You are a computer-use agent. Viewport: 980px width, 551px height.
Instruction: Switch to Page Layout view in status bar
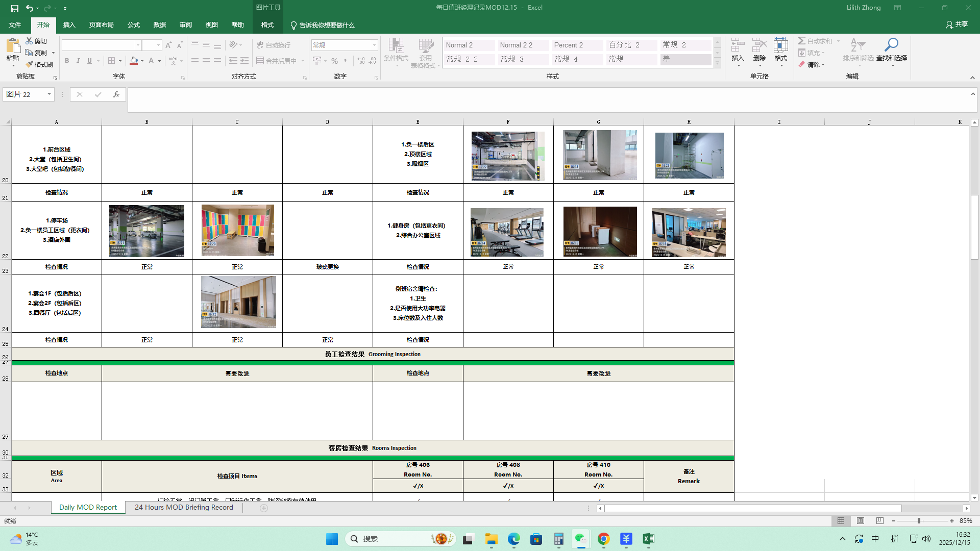861,521
